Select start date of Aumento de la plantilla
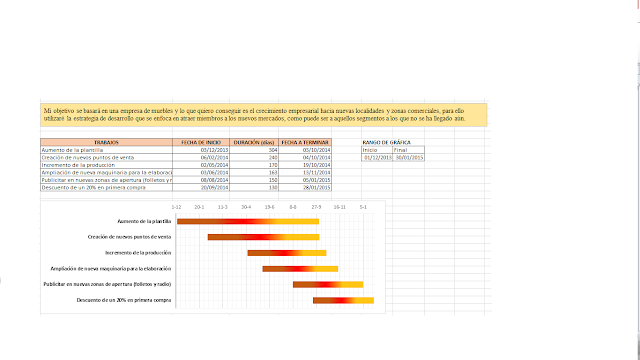 (x=201, y=150)
